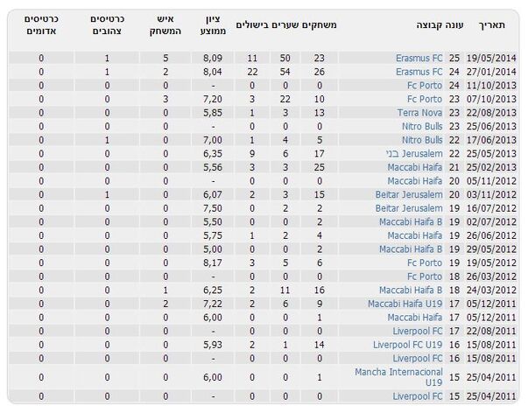Click Fc Porto link dated 11/10/2013

pos(425,86)
